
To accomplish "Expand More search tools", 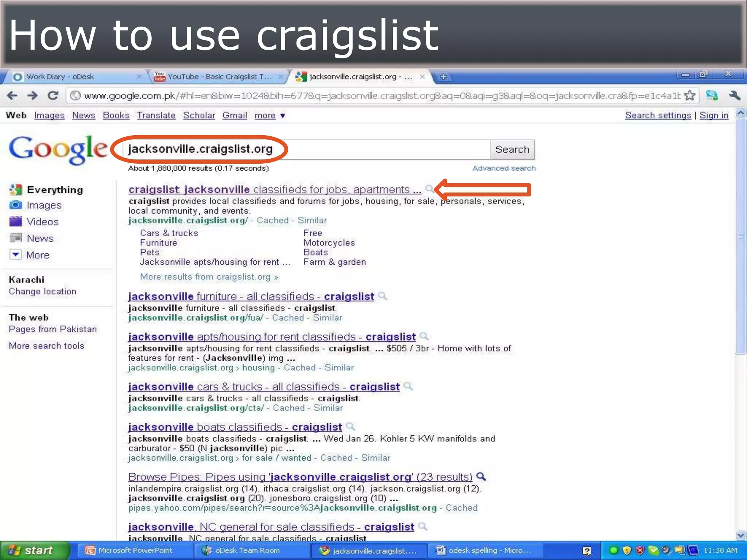I will point(47,346).
